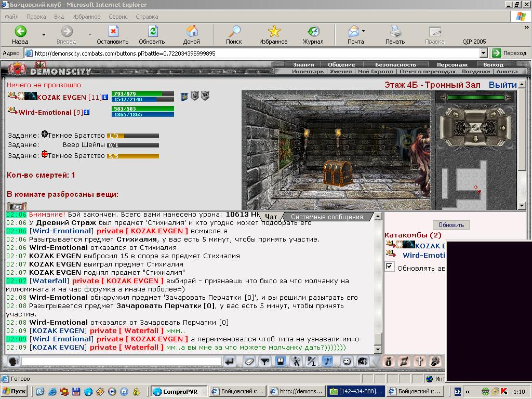This screenshot has height=399, width=532.
Task: Open the Back button history dropdown arrow
Action: pos(44,35)
